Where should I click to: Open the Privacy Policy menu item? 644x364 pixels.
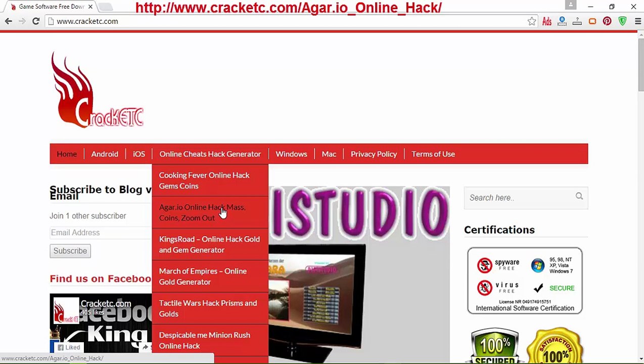coord(374,154)
